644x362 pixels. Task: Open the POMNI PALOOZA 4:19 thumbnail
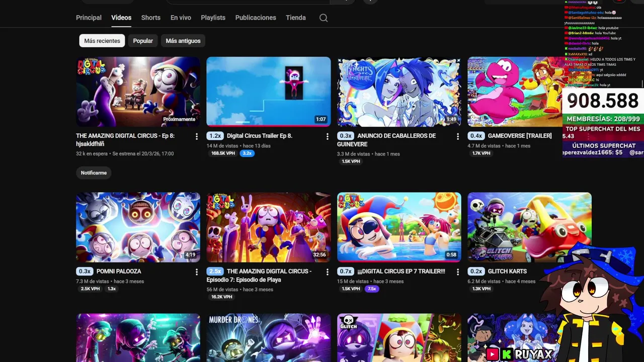pos(138,227)
